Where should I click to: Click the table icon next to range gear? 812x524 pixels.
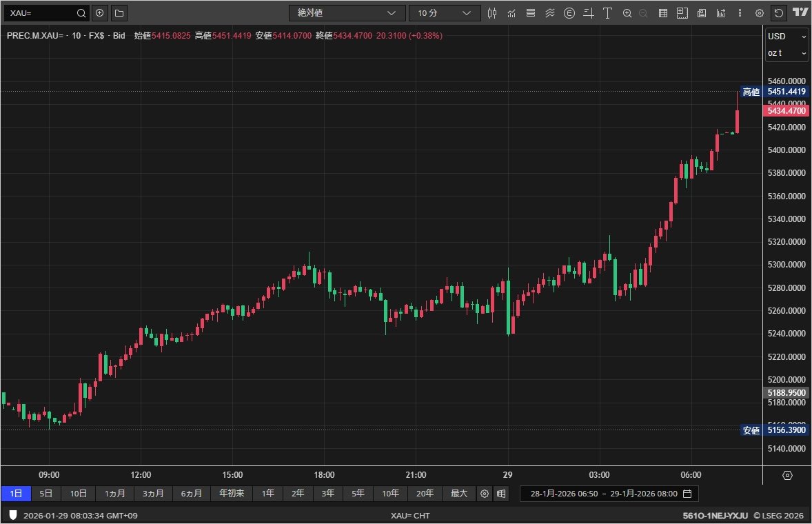tap(501, 494)
